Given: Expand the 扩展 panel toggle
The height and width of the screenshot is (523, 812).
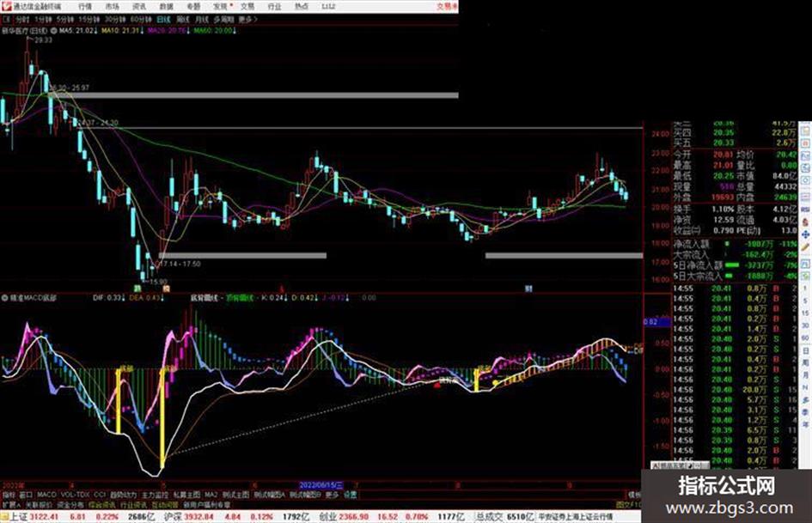Looking at the screenshot, I should pos(11,504).
